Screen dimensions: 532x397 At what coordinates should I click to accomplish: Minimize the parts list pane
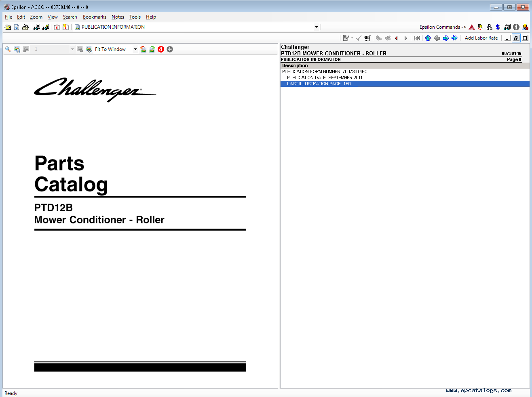tap(507, 38)
